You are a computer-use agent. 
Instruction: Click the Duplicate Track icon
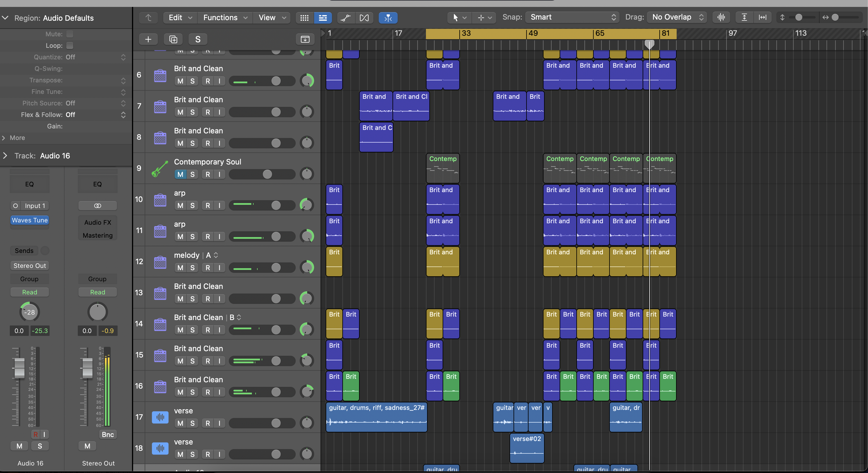[x=173, y=39]
